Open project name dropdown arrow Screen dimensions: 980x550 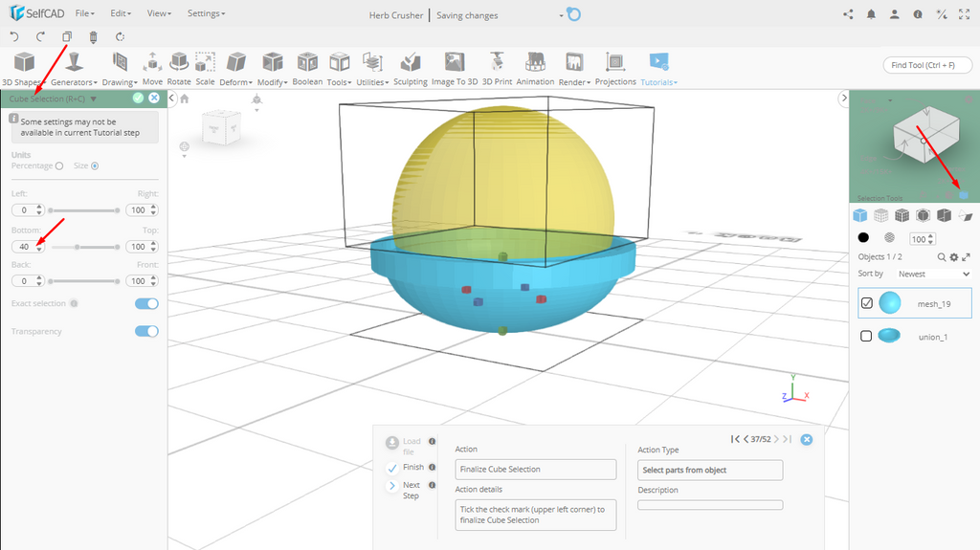561,15
